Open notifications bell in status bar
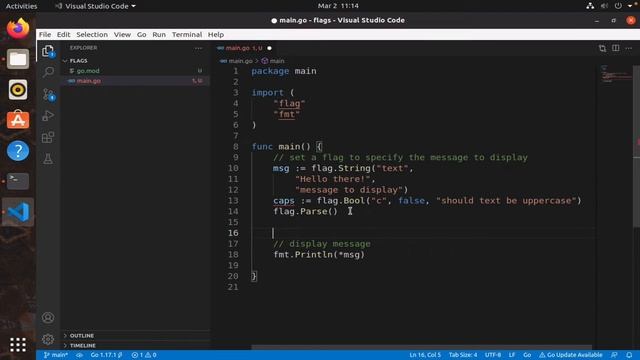640x360 pixels. coord(629,355)
